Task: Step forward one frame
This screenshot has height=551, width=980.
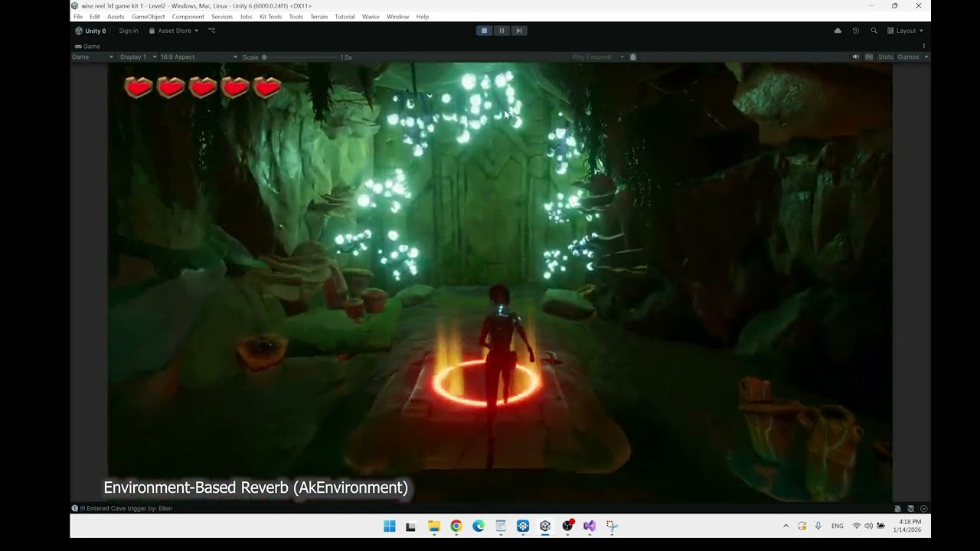Action: pyautogui.click(x=519, y=31)
